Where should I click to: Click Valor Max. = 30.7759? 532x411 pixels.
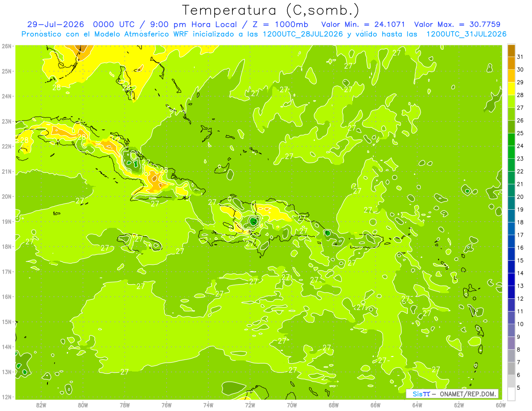(x=457, y=24)
